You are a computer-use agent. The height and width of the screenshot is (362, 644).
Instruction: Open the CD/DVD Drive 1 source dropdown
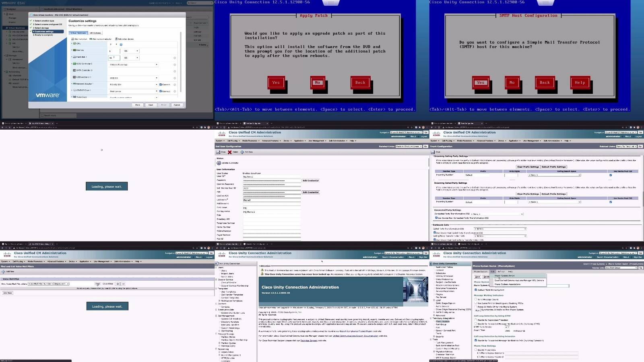tap(133, 91)
